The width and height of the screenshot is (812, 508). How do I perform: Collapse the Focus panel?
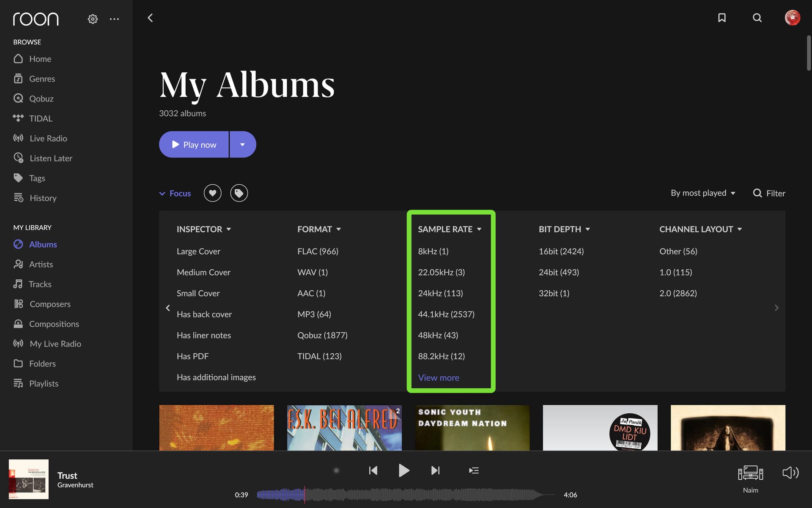(x=175, y=193)
